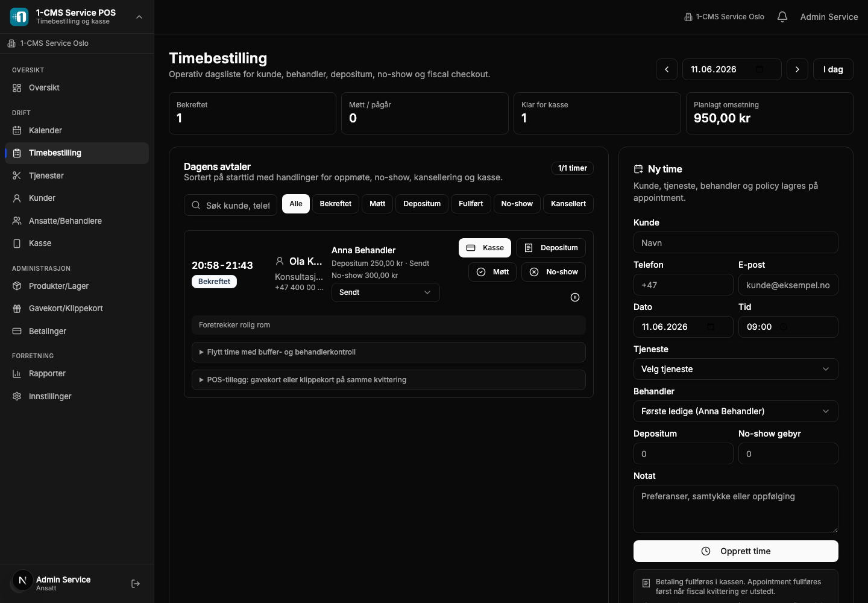The width and height of the screenshot is (868, 603).
Task: Open Produkter/Lager in the sidebar
Action: (77, 286)
